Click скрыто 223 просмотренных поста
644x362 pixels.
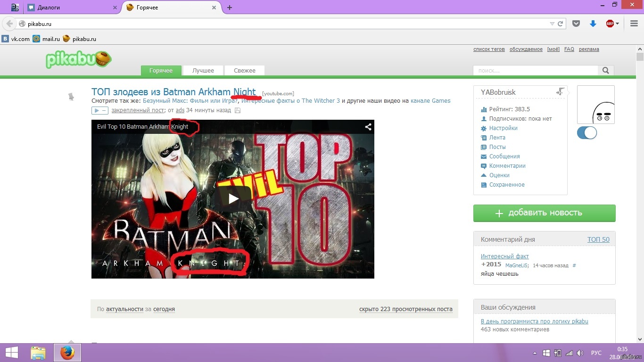click(x=406, y=309)
